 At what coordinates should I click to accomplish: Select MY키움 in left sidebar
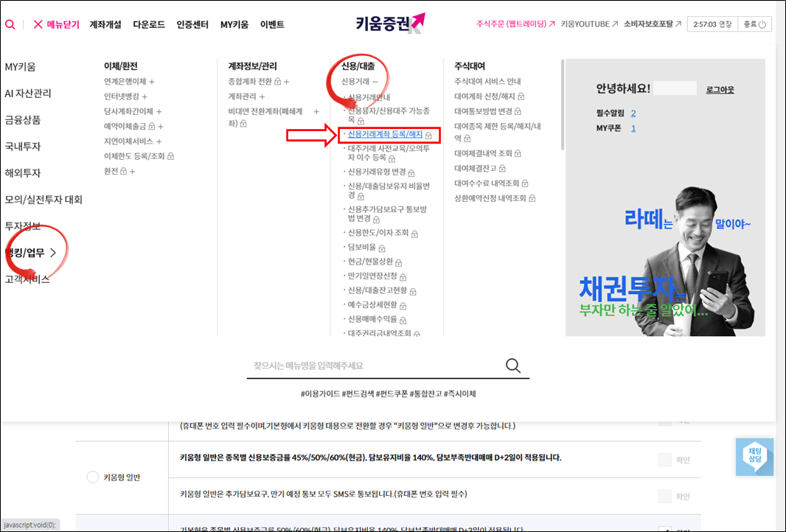tap(20, 66)
